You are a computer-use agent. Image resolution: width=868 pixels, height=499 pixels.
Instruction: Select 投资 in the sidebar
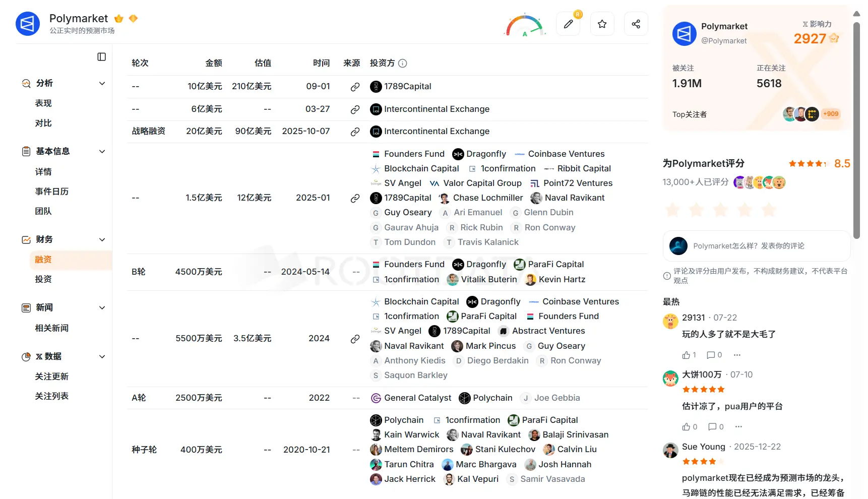pos(43,279)
